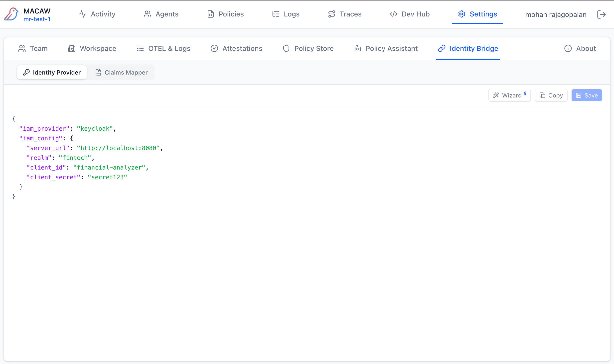614x364 pixels.
Task: Launch the Wizard beta button
Action: [509, 95]
